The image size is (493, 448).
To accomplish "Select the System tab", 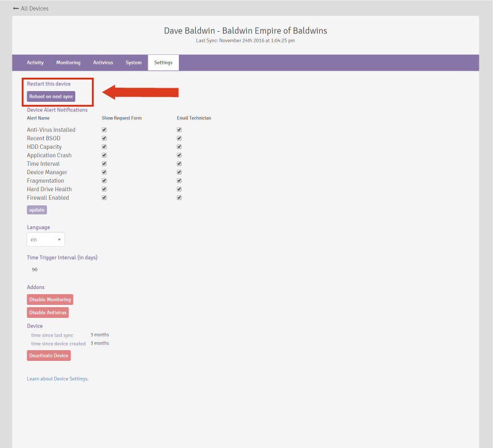I will (134, 63).
